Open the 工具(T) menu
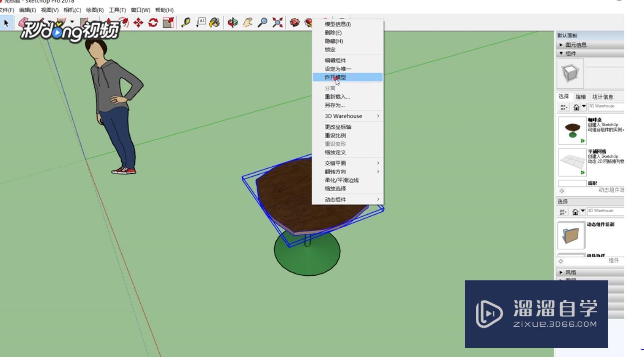The height and width of the screenshot is (357, 644). 117,10
